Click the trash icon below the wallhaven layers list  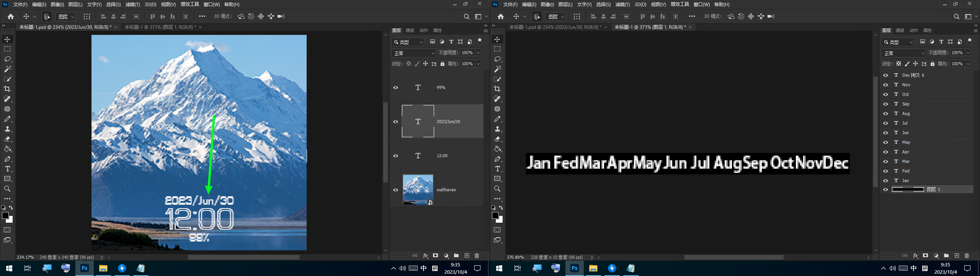[x=477, y=256]
